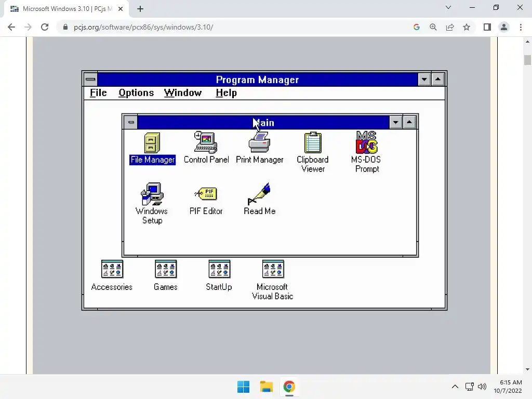Click the Chrome taskbar icon
This screenshot has height=399, width=532.
point(289,387)
